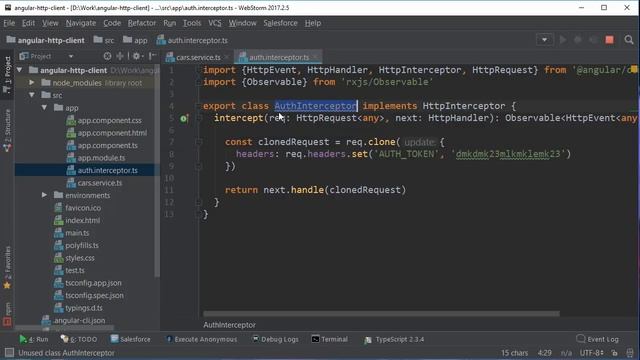Expand the environments folder
640x360 pixels.
(x=44, y=195)
